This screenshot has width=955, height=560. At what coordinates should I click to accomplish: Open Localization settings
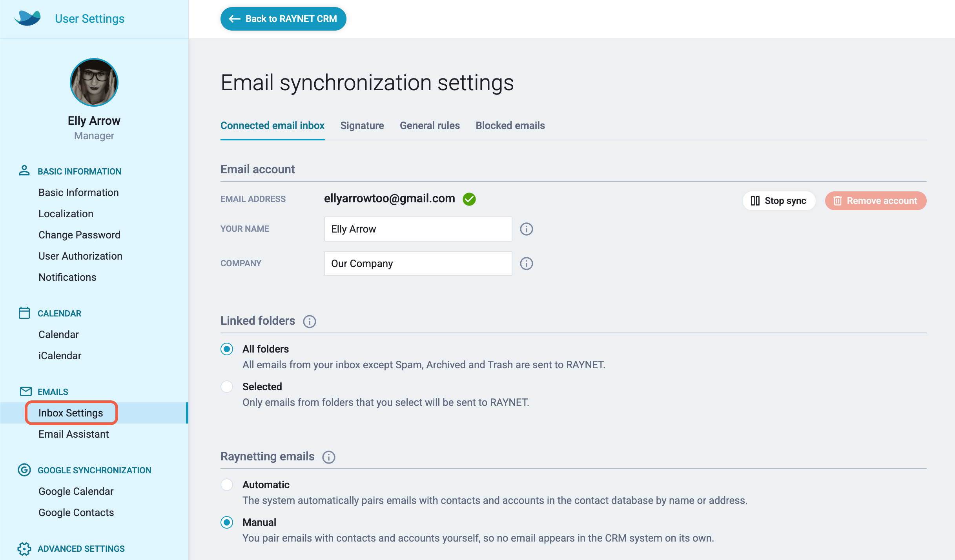click(66, 214)
